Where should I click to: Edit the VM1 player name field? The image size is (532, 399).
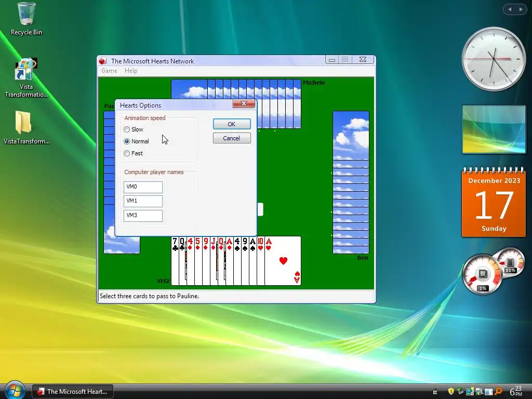point(143,201)
